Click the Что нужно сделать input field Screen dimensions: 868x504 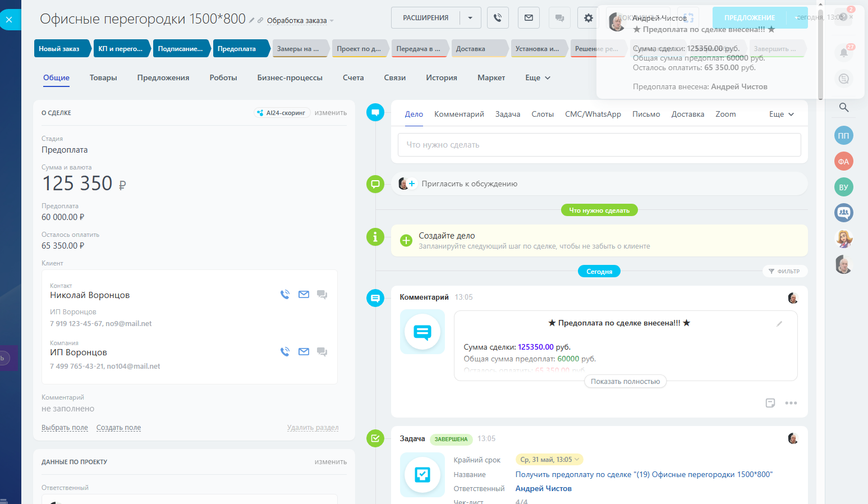[x=599, y=145]
